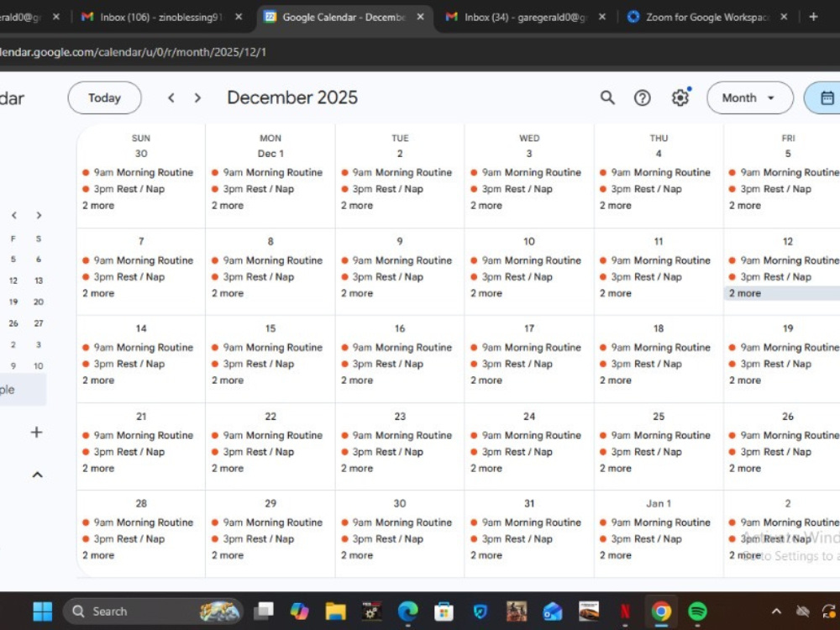Open day view for December 24
The image size is (840, 630).
click(x=529, y=417)
